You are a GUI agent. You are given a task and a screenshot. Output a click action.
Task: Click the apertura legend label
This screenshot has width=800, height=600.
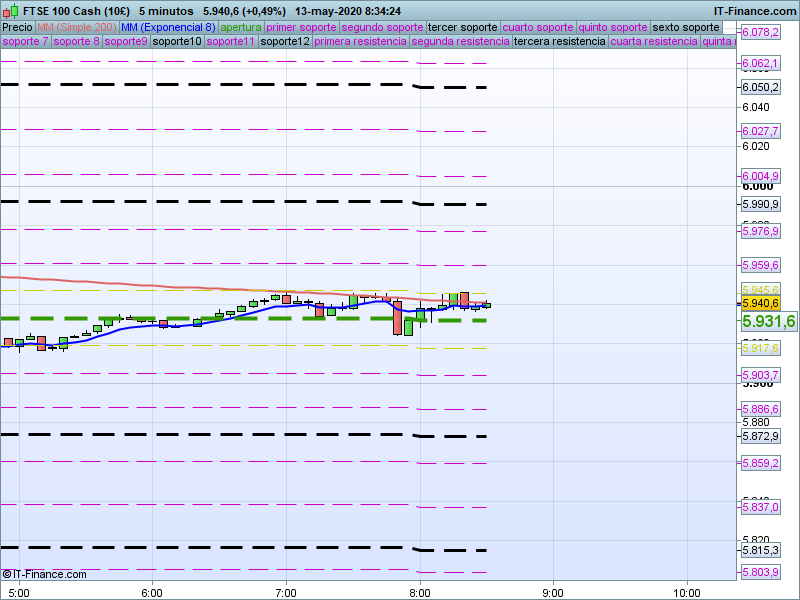[x=241, y=27]
